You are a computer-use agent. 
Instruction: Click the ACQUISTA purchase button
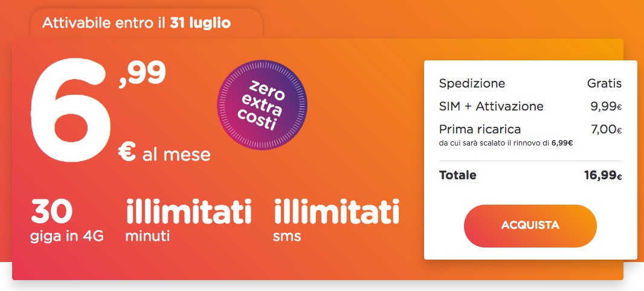(x=530, y=226)
